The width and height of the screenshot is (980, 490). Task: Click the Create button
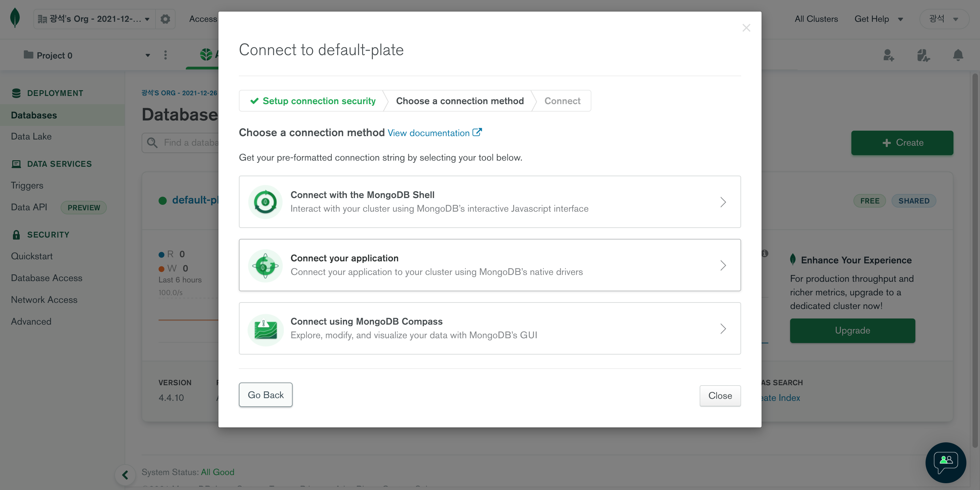click(902, 143)
